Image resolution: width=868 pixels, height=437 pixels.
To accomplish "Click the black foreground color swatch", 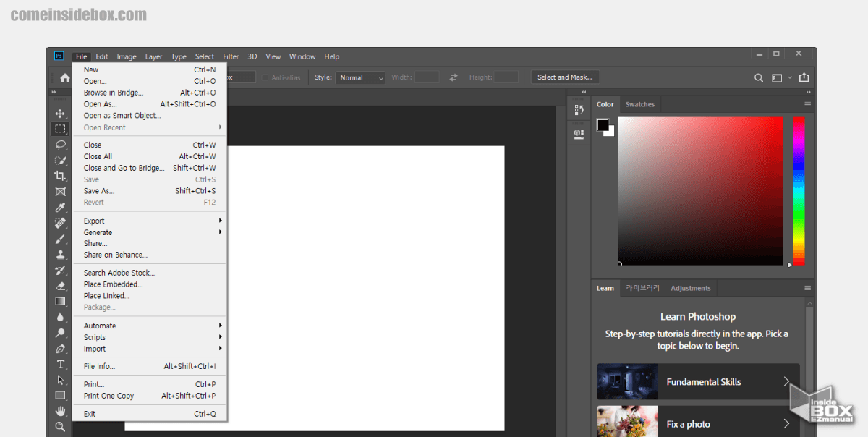I will click(x=603, y=124).
